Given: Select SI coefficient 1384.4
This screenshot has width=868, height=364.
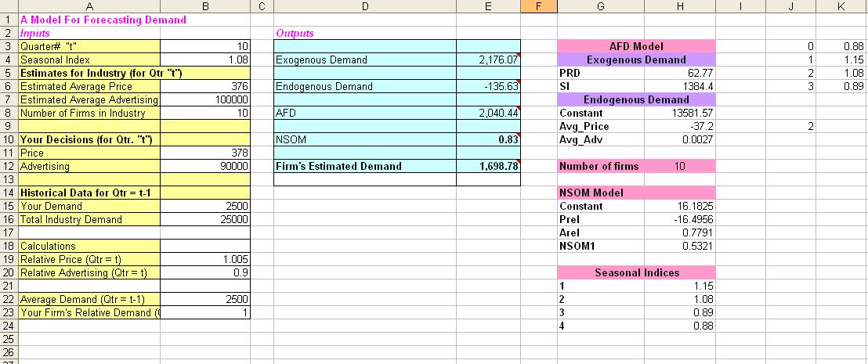Looking at the screenshot, I should [x=680, y=86].
